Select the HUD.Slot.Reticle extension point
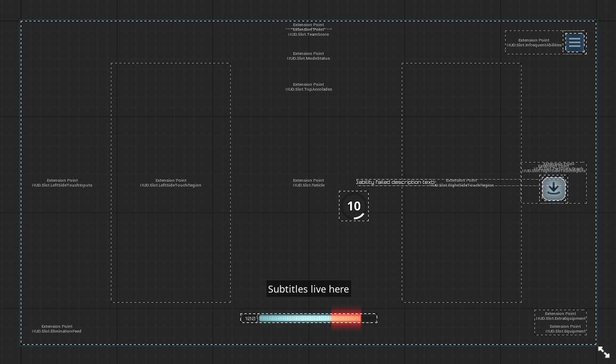The image size is (616, 364). point(309,183)
